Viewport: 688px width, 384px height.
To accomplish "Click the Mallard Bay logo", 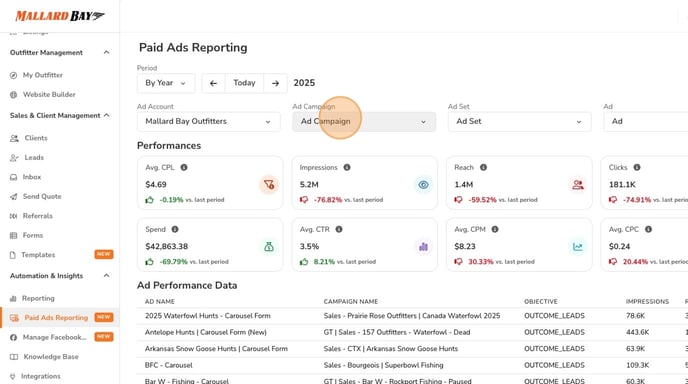I will 60,16.
